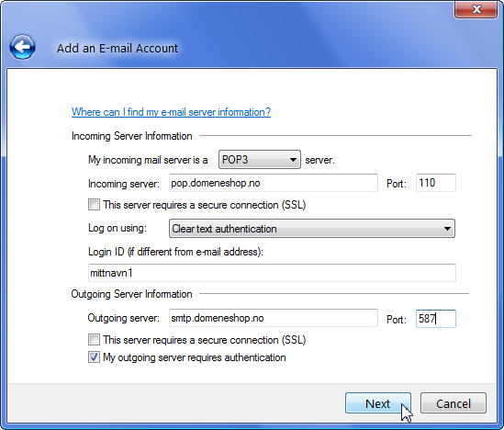
Task: Open the e-mail server information help link
Action: point(171,112)
